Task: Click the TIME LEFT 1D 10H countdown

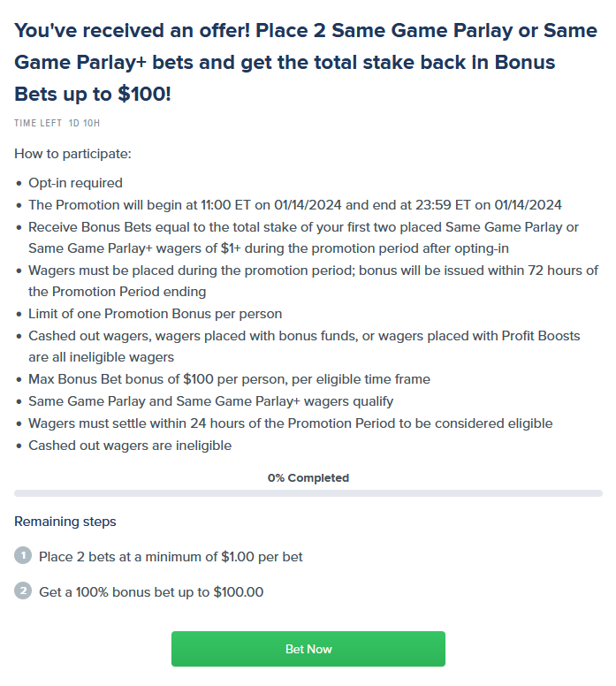Action: point(63,124)
